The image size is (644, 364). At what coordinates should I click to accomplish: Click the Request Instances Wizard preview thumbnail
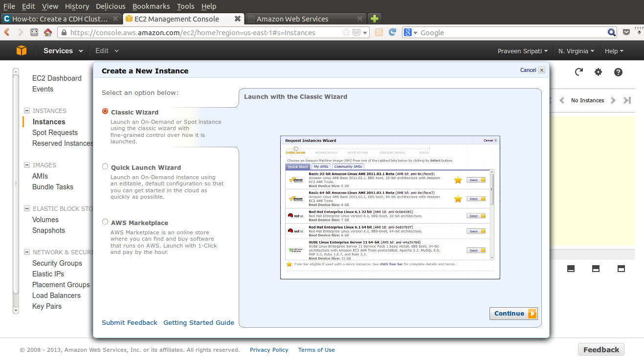tap(390, 207)
